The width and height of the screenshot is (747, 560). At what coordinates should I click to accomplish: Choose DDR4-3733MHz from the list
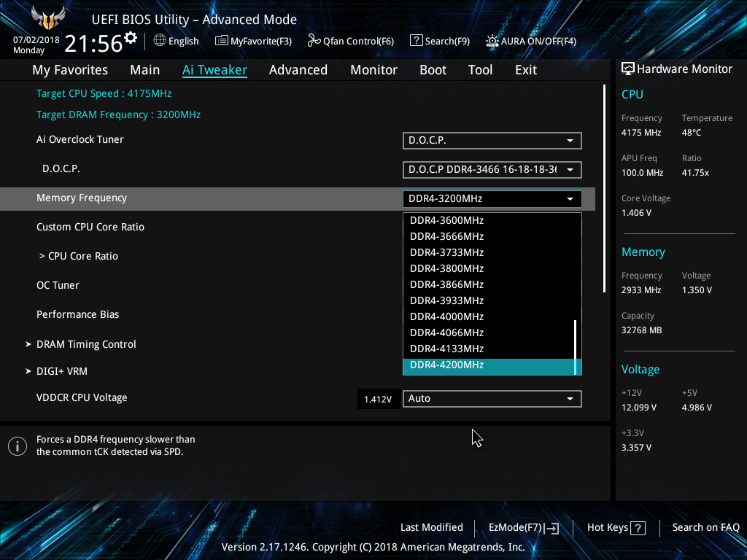point(489,252)
